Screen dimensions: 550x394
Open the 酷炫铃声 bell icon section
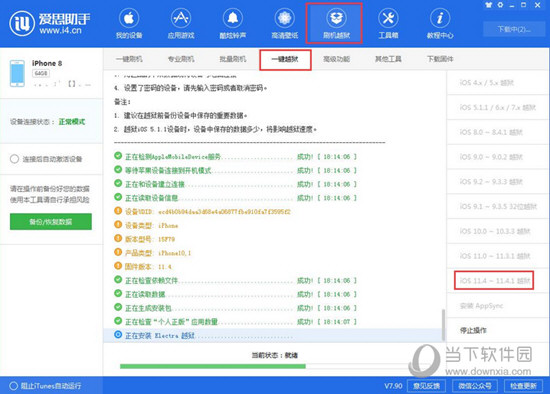tap(233, 23)
